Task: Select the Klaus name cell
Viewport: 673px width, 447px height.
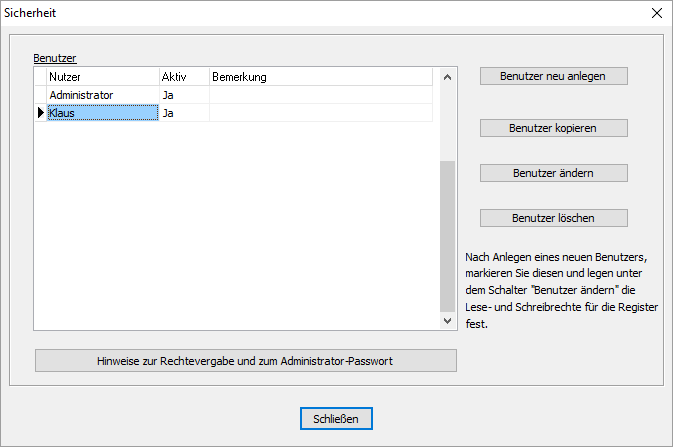Action: tap(102, 113)
